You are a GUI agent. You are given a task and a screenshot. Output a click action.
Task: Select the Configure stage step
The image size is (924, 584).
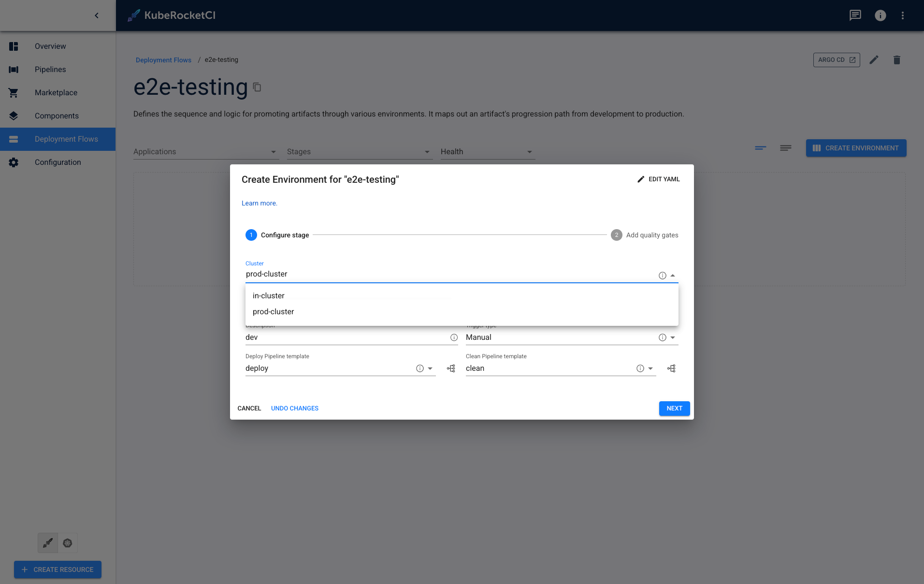tap(277, 235)
